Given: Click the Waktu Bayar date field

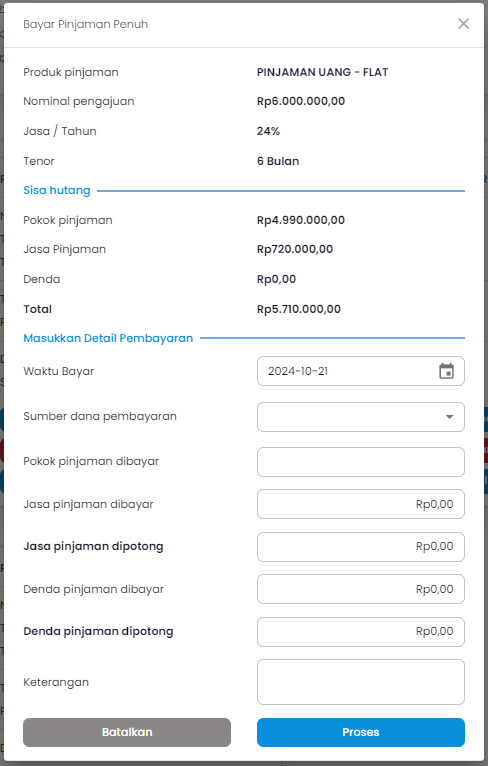Looking at the screenshot, I should [361, 371].
